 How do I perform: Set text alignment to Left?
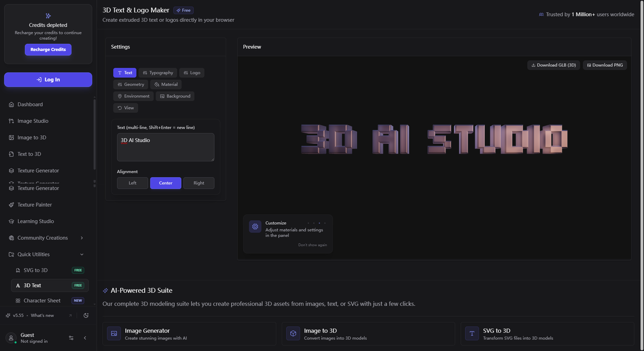[x=132, y=183]
